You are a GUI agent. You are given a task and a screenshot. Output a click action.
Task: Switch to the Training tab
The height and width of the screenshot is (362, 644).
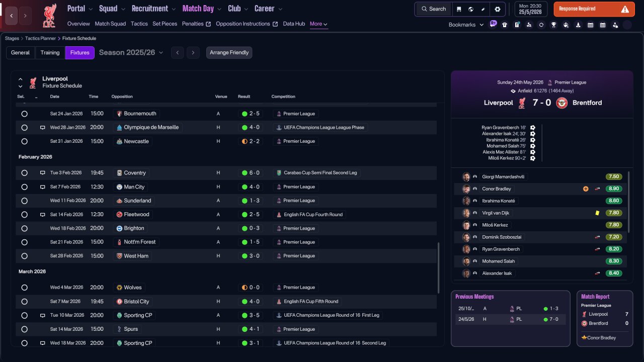tap(50, 53)
